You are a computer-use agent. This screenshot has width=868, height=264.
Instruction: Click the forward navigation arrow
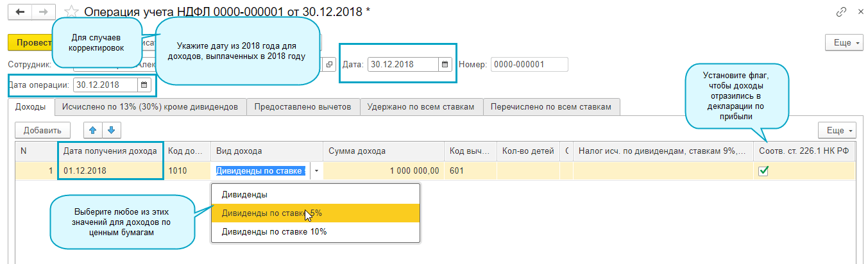pyautogui.click(x=43, y=12)
